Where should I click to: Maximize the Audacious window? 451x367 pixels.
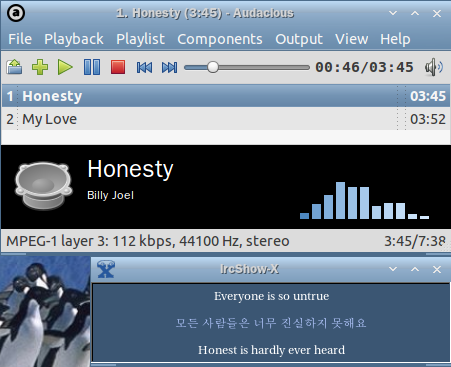point(415,13)
